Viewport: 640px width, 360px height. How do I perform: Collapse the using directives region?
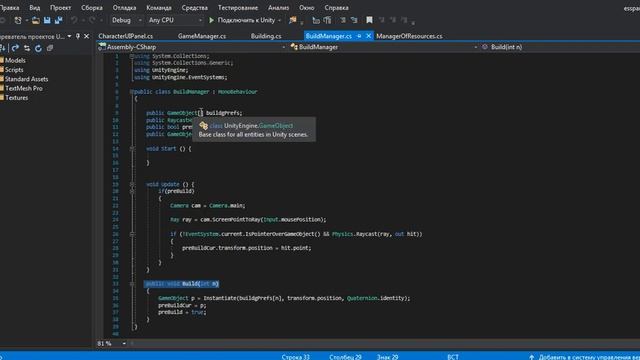coord(131,56)
